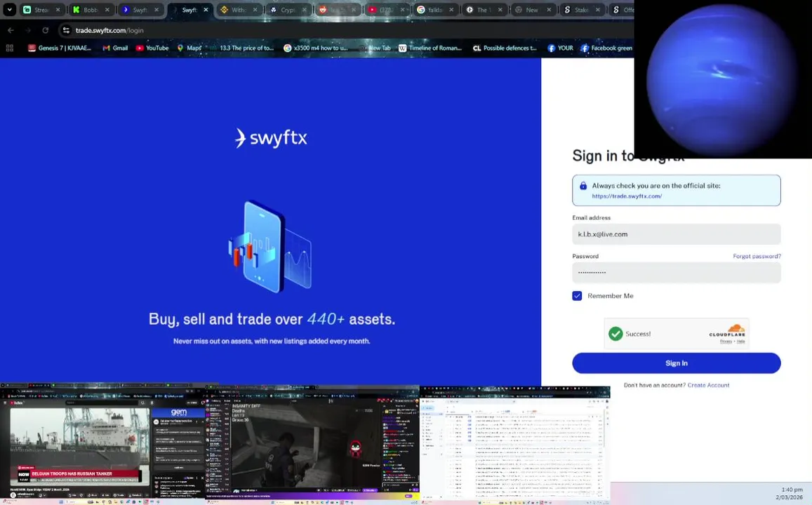Open the YOUR Facebook bookmark
The width and height of the screenshot is (812, 505).
pyautogui.click(x=560, y=48)
